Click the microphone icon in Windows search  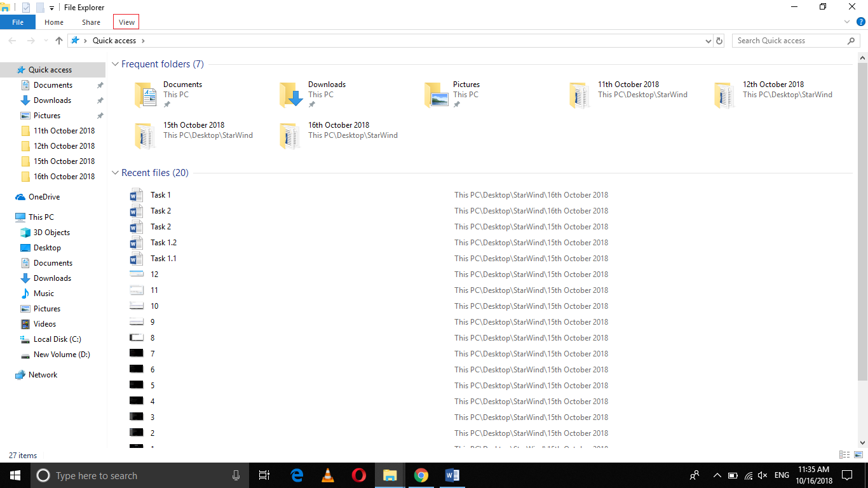236,475
